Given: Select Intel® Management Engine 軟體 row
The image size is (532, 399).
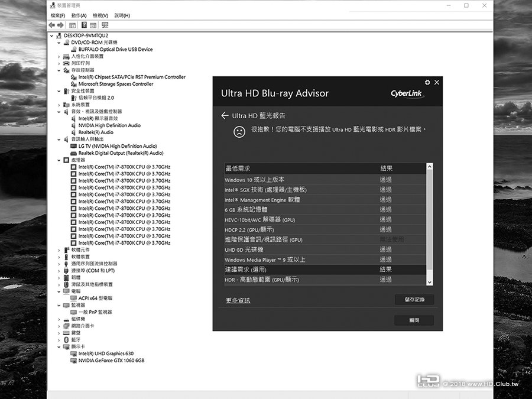Looking at the screenshot, I should (325, 200).
